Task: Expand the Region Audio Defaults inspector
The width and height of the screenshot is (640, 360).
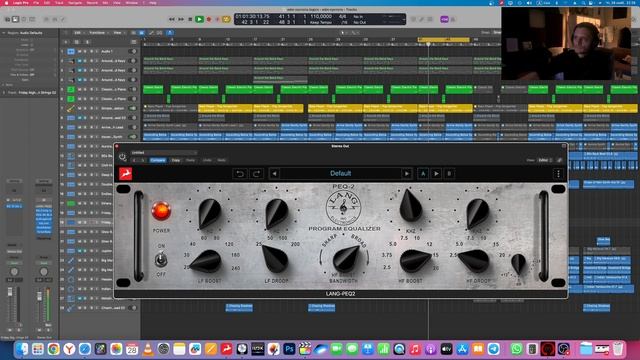Action: [x=4, y=33]
